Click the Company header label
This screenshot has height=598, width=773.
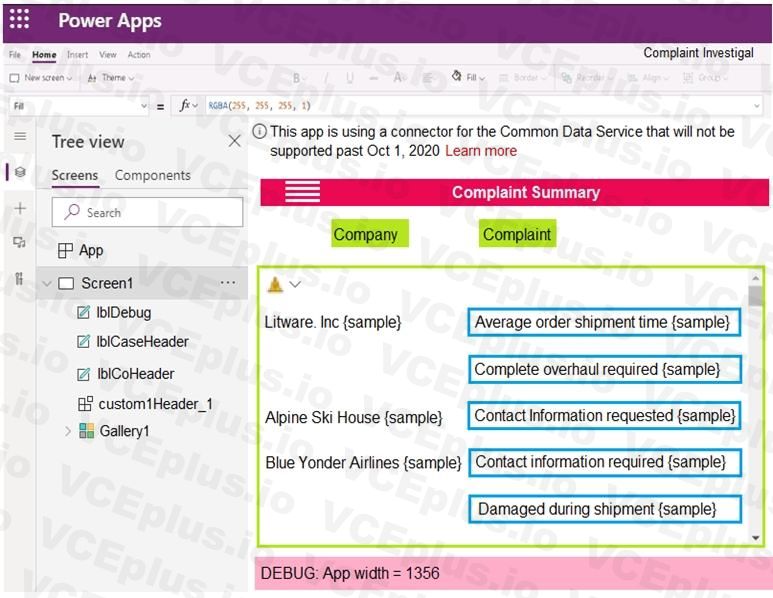tap(370, 234)
